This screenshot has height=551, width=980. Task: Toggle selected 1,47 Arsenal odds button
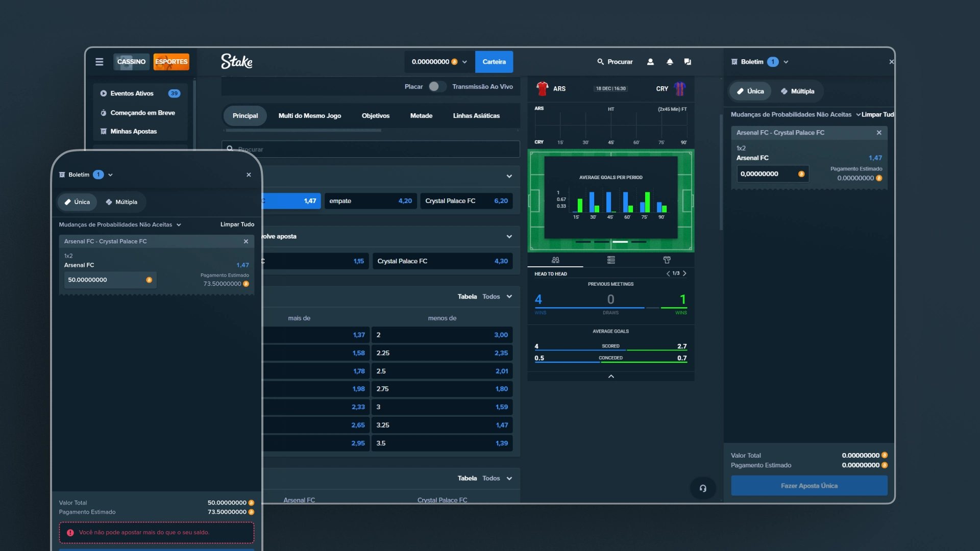tap(291, 201)
